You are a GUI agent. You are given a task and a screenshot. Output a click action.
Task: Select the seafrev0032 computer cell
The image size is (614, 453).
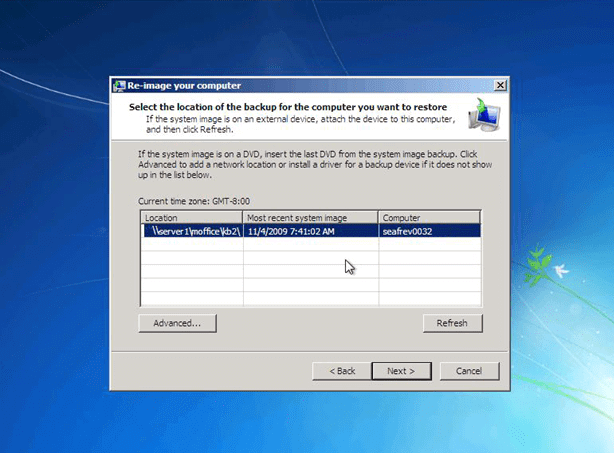pyautogui.click(x=430, y=231)
